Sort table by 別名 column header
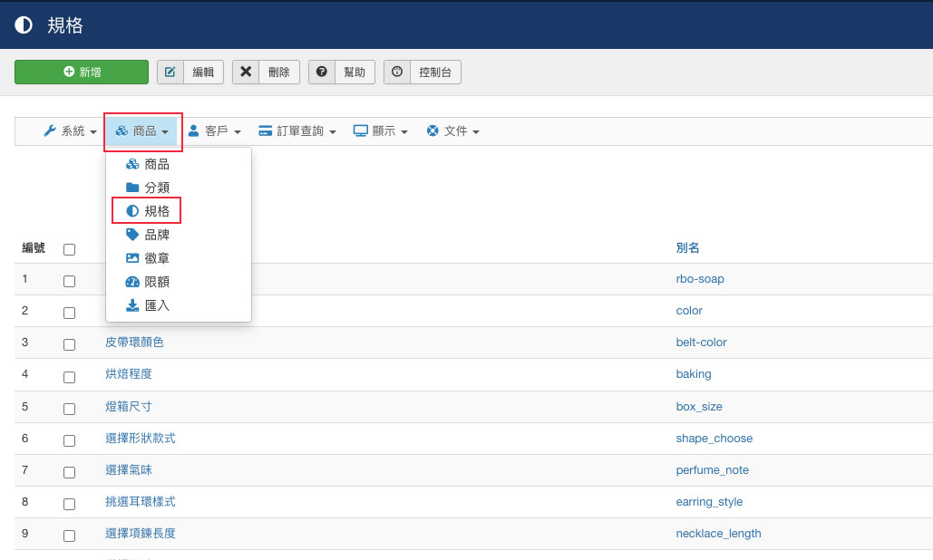933x560 pixels. (687, 248)
